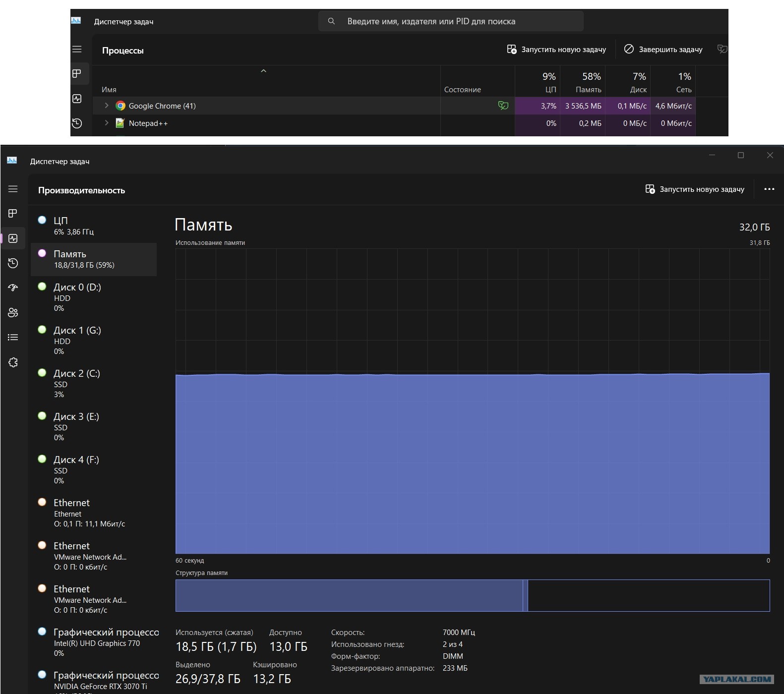Select Диск 2 (C:) SSD item
Screen dimensions: 784x694
(x=94, y=383)
